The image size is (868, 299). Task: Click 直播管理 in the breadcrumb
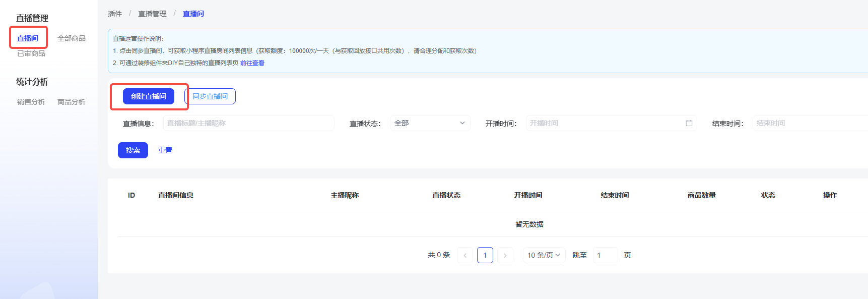click(152, 14)
